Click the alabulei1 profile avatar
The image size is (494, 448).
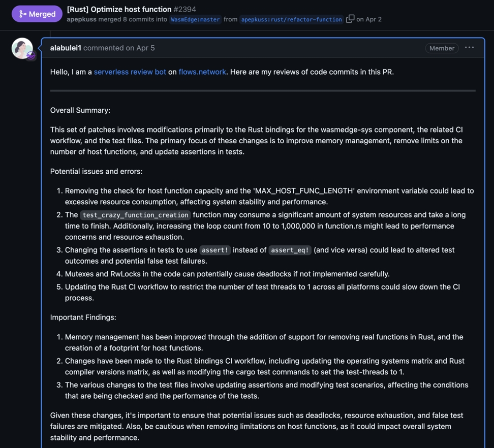point(22,48)
